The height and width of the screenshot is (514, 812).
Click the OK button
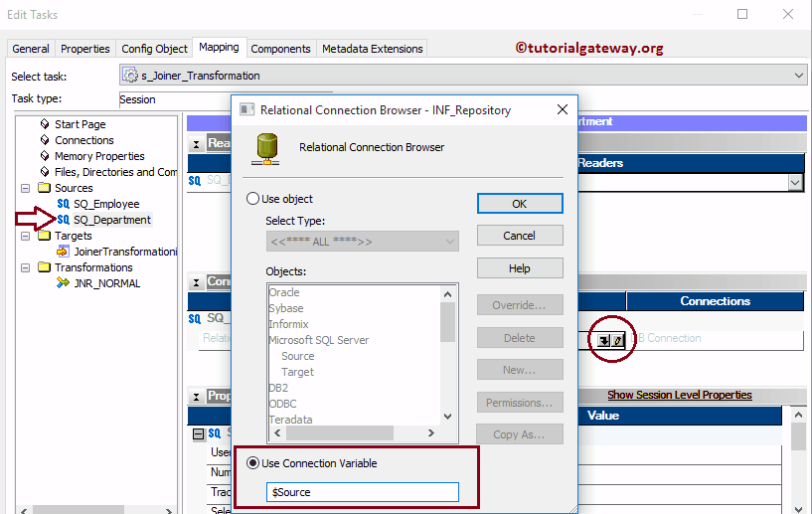click(520, 204)
